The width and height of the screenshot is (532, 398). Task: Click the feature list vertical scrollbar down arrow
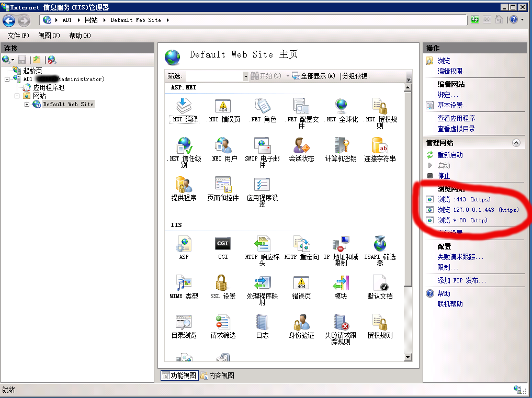[409, 357]
